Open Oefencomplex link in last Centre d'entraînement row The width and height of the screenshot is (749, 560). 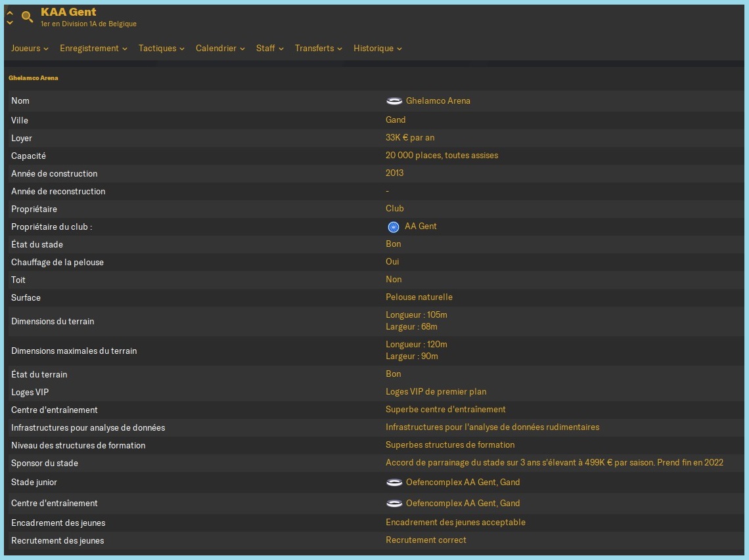point(463,503)
